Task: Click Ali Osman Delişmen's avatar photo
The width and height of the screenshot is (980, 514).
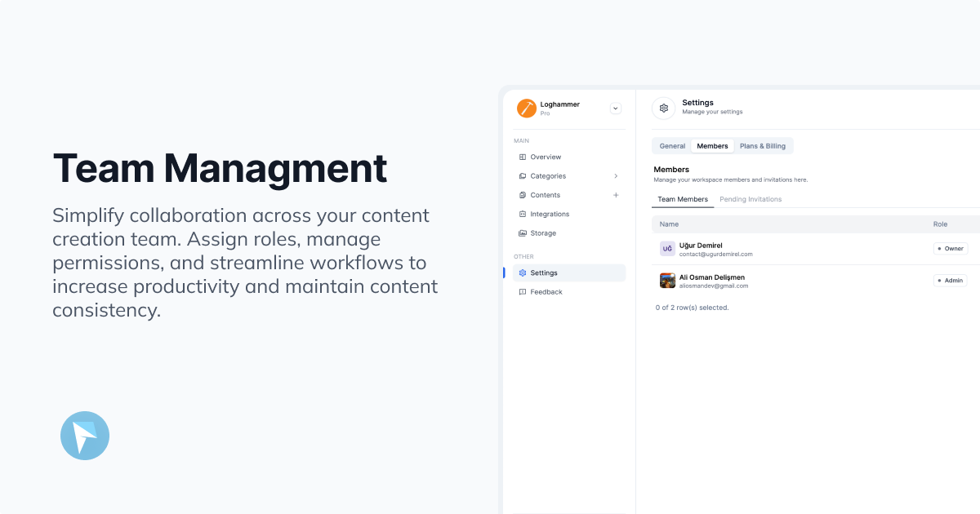Action: click(667, 281)
